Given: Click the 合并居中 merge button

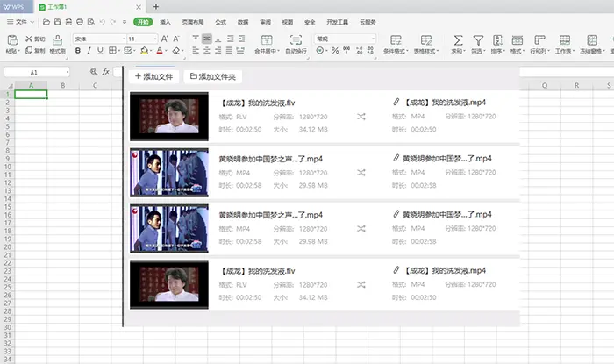Looking at the screenshot, I should pos(267,44).
